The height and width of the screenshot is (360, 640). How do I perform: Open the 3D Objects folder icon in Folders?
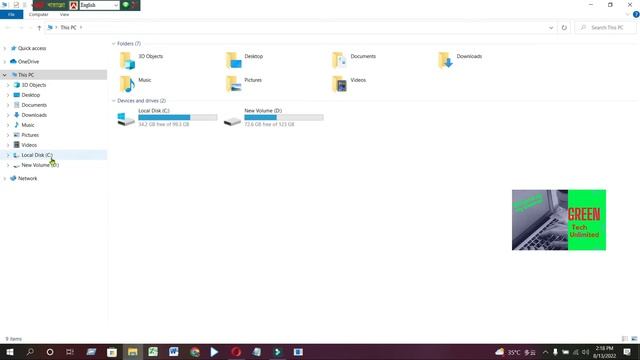click(127, 61)
